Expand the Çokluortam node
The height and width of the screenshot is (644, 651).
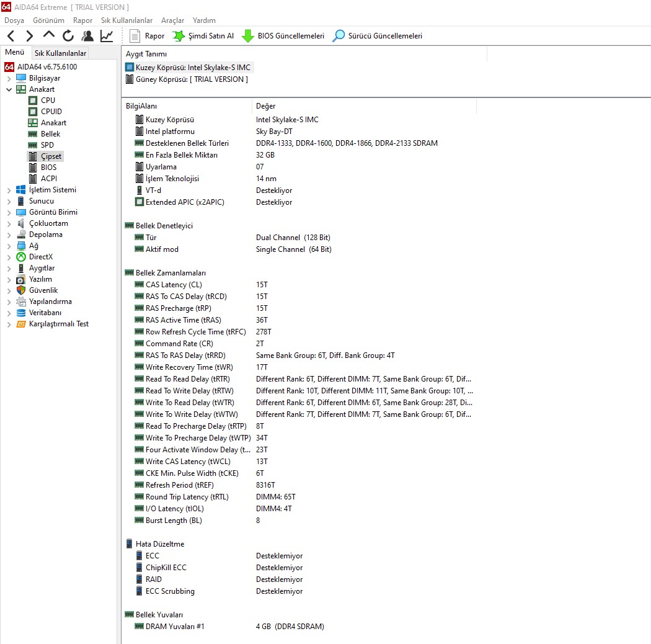[x=9, y=224]
